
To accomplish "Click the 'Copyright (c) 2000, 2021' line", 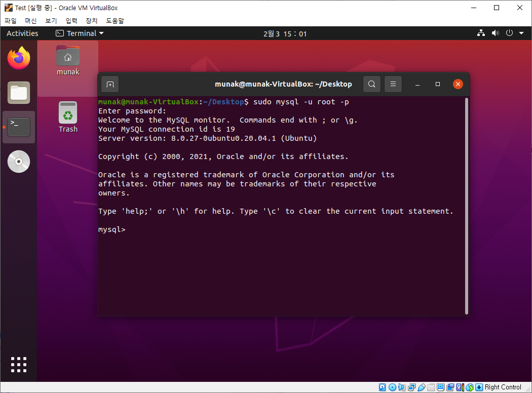I will (223, 156).
